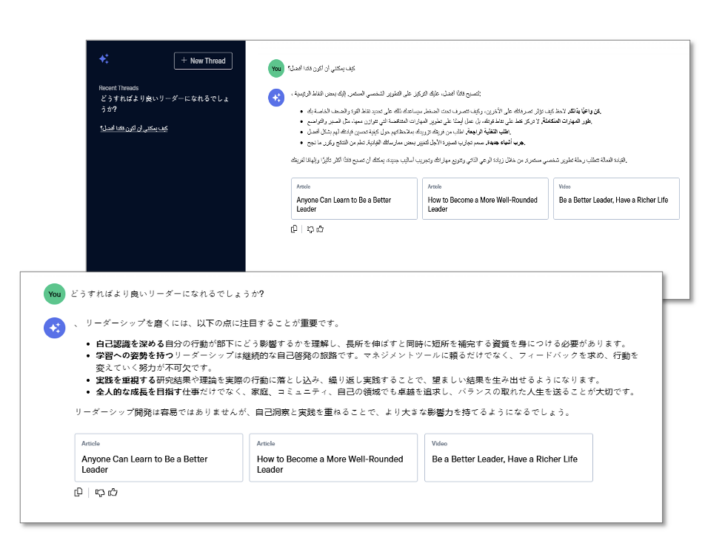Click the sparkle logo in the dark sidebar

click(x=104, y=60)
